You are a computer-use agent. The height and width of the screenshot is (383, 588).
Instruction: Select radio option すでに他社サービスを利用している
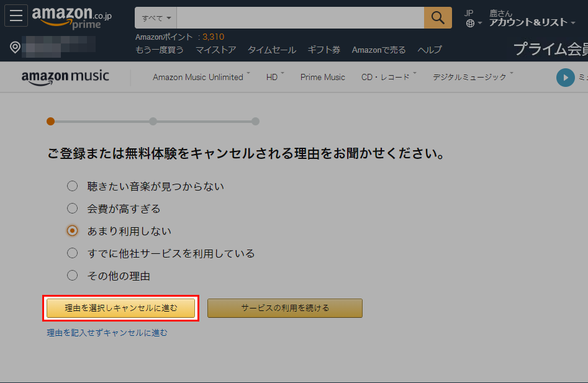tap(73, 253)
